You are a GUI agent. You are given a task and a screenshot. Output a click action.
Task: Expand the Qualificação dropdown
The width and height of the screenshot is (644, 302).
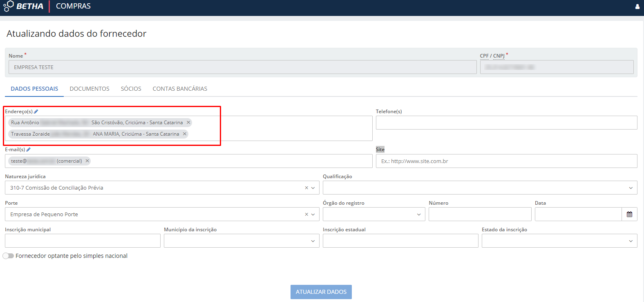pos(631,188)
